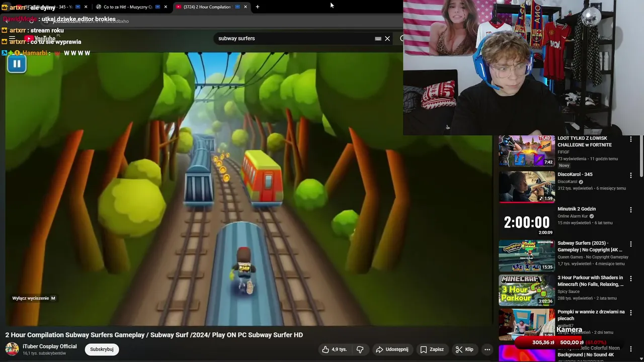Open the DiscoKarol - 345 video thumbnail
The image size is (644, 362).
[x=527, y=187]
